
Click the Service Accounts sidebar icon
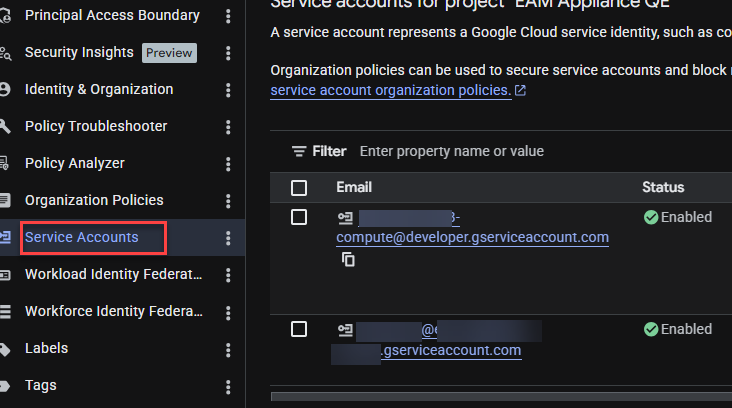(5, 237)
